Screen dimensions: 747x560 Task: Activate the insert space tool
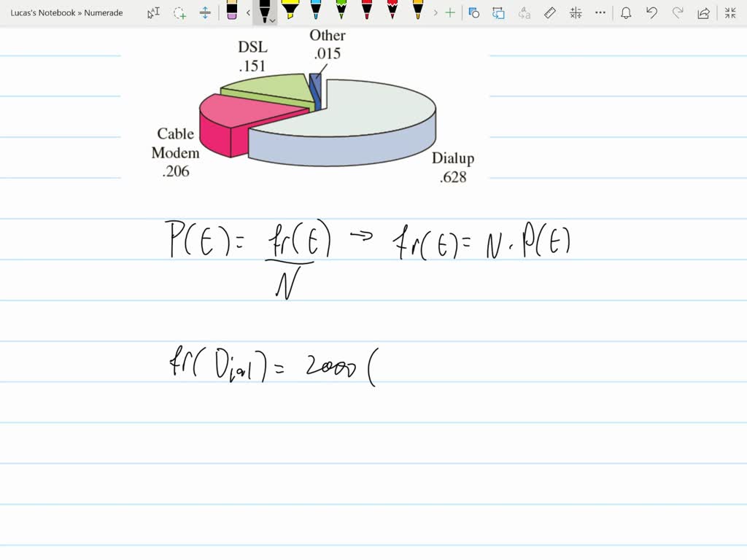tap(204, 12)
